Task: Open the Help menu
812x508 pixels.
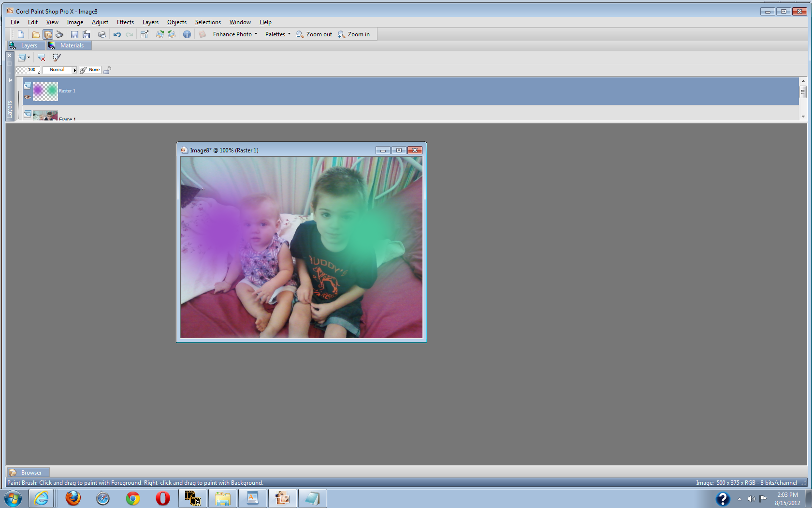Action: pyautogui.click(x=265, y=22)
